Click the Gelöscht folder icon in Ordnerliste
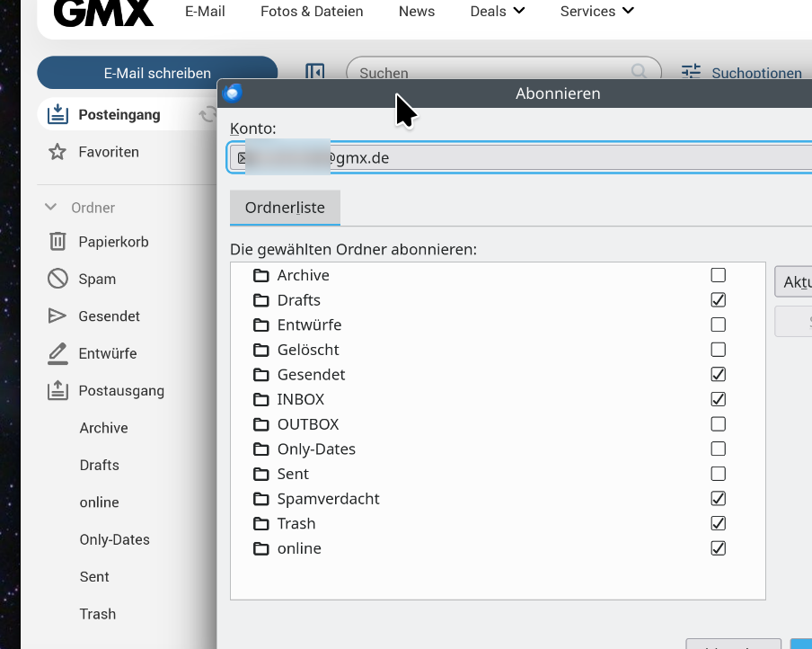The image size is (812, 649). pos(261,350)
